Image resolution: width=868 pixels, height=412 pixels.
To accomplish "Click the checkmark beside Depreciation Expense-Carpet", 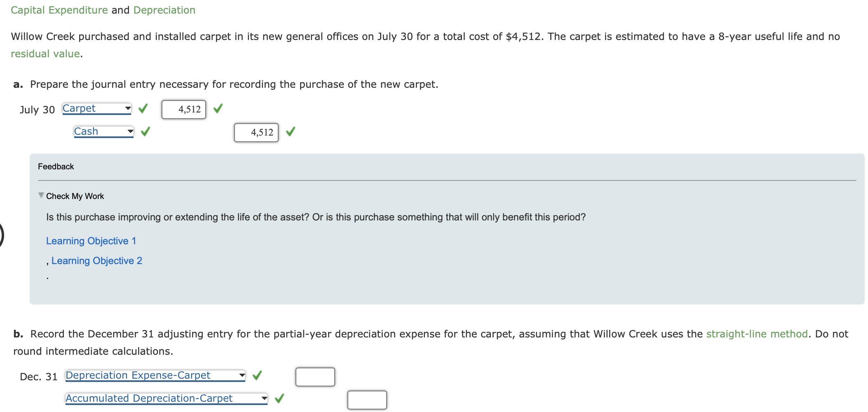I will click(x=257, y=375).
